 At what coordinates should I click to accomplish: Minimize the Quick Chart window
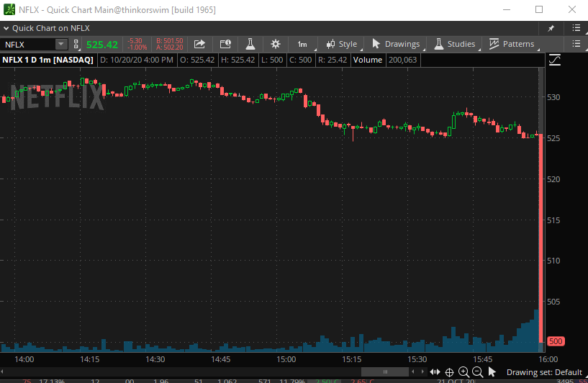tap(507, 10)
